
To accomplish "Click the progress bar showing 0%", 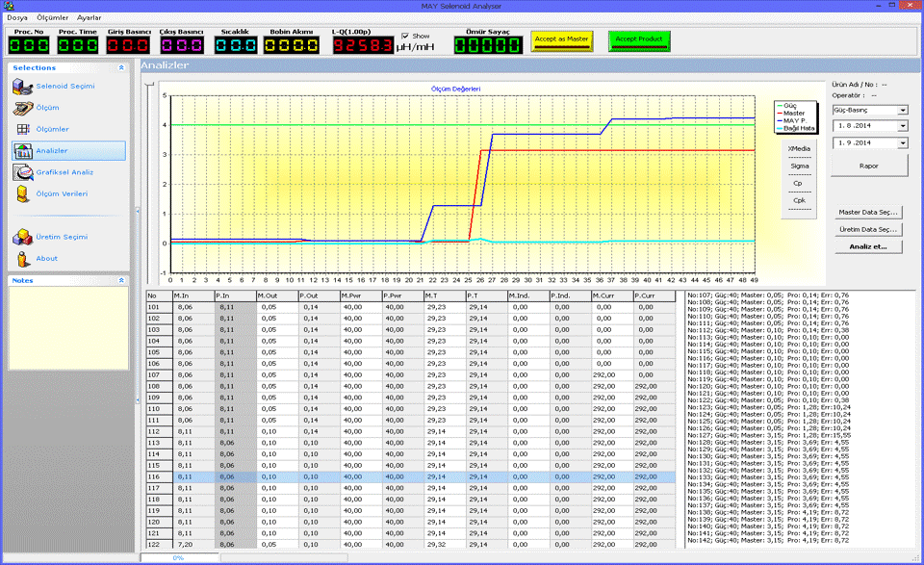I will click(x=180, y=557).
